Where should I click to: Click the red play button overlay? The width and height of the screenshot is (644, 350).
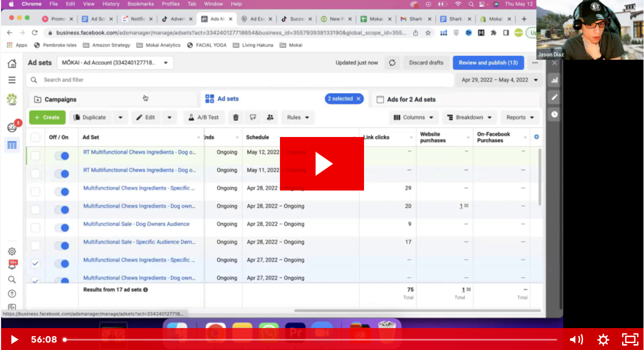[322, 164]
